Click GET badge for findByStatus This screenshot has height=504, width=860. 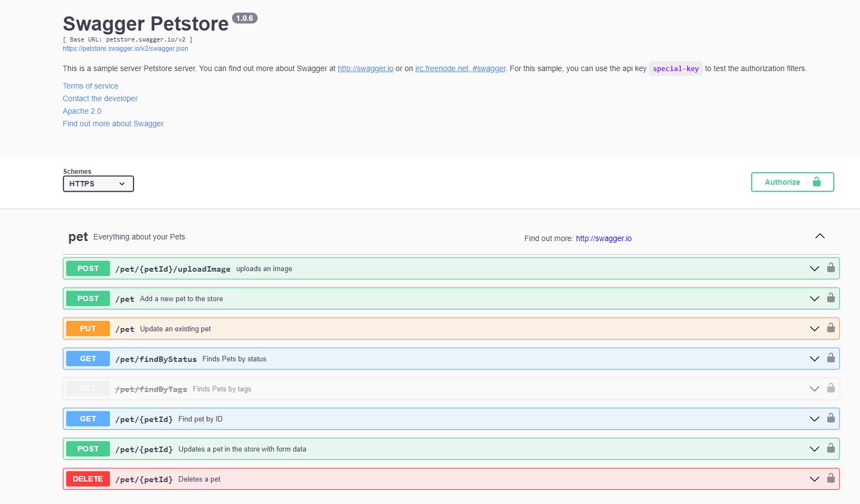pyautogui.click(x=88, y=359)
